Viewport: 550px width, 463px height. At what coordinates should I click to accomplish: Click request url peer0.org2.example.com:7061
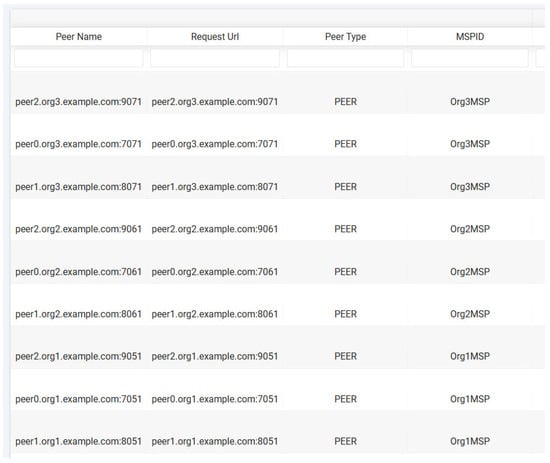(x=215, y=271)
